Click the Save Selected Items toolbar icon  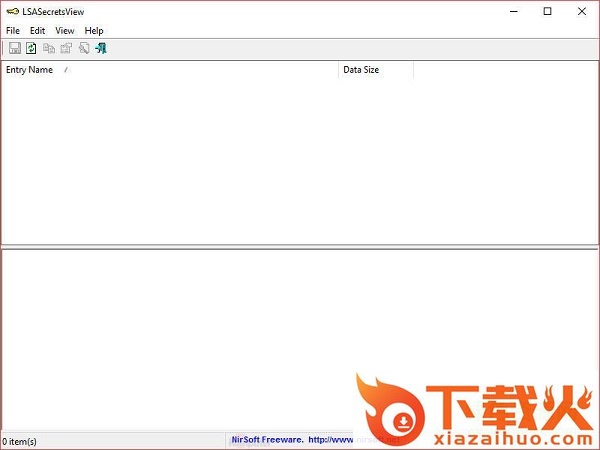15,48
